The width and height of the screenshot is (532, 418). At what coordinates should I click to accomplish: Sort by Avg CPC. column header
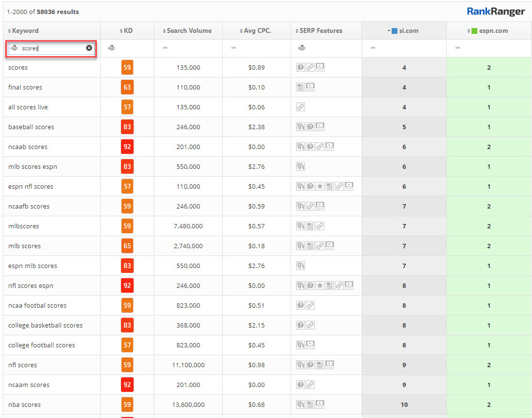tap(258, 30)
